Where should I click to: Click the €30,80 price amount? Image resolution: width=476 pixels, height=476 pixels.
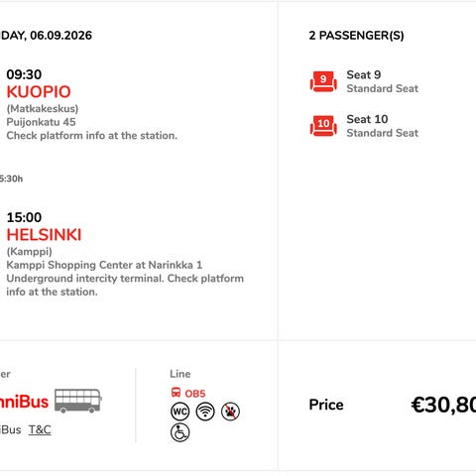pos(443,405)
